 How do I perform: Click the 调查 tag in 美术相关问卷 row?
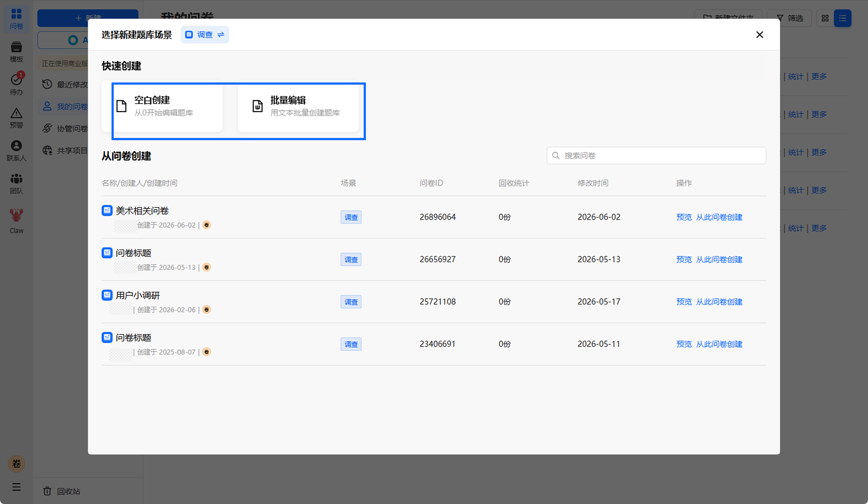coord(351,217)
